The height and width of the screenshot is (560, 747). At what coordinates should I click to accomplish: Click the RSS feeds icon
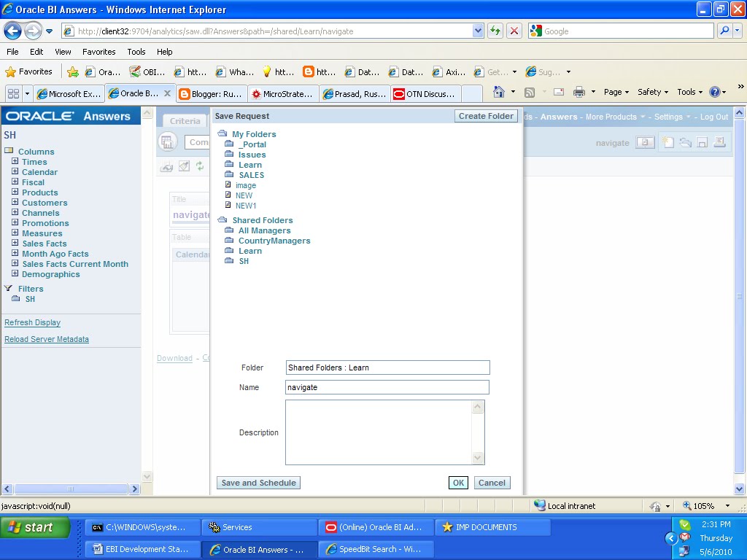[530, 93]
